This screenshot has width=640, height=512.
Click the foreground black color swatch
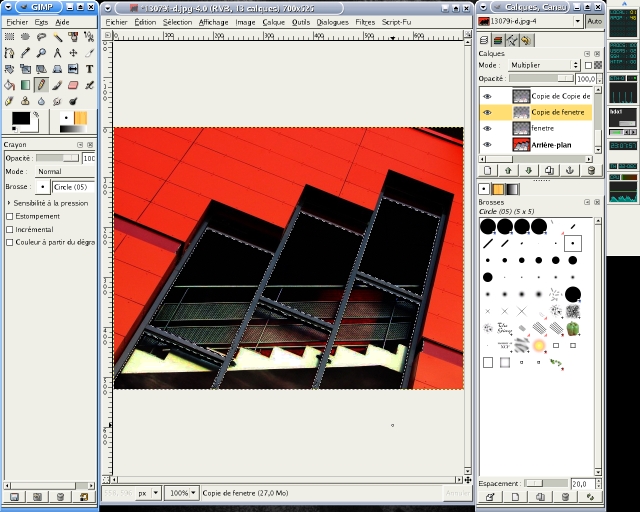pos(21,118)
